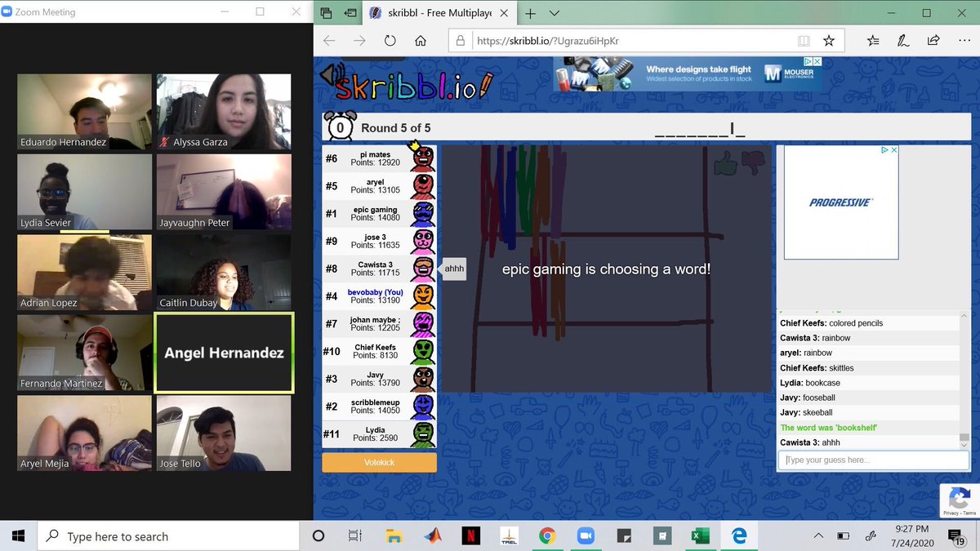This screenshot has width=980, height=551.
Task: Click Fernando Martinez video in Zoom
Action: 85,353
